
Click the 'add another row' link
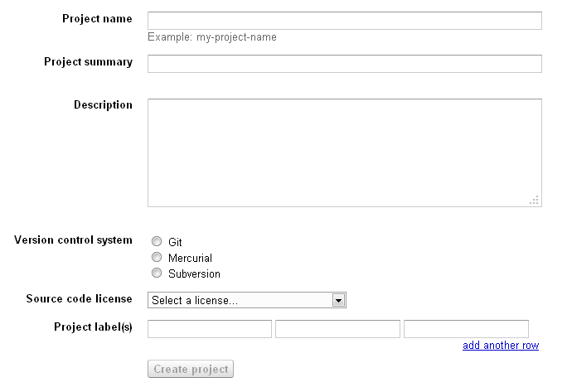[500, 346]
